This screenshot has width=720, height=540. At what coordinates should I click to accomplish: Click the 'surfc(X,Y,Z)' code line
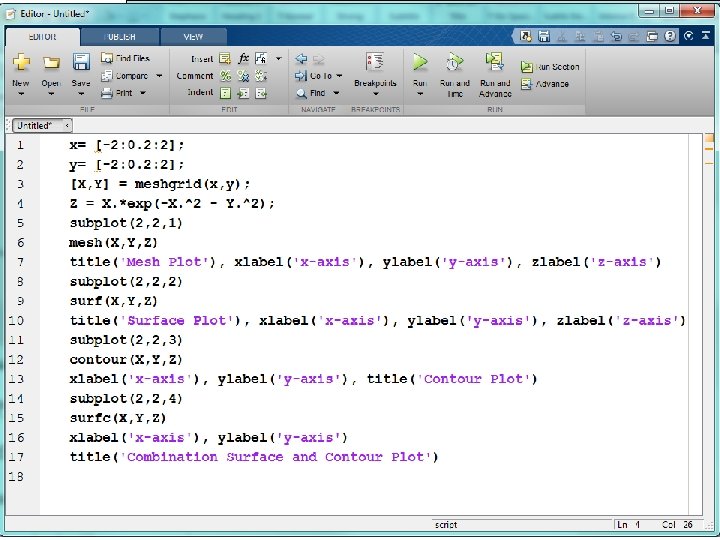[x=118, y=418]
